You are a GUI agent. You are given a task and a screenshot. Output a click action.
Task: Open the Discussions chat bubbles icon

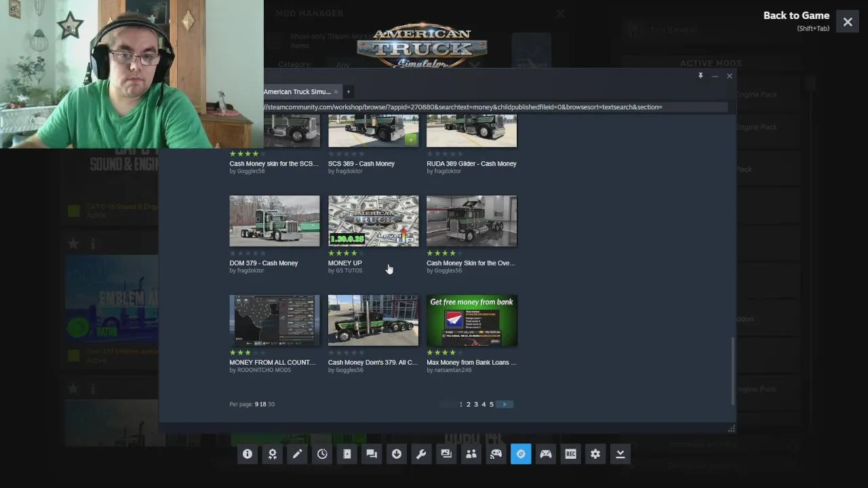(372, 454)
